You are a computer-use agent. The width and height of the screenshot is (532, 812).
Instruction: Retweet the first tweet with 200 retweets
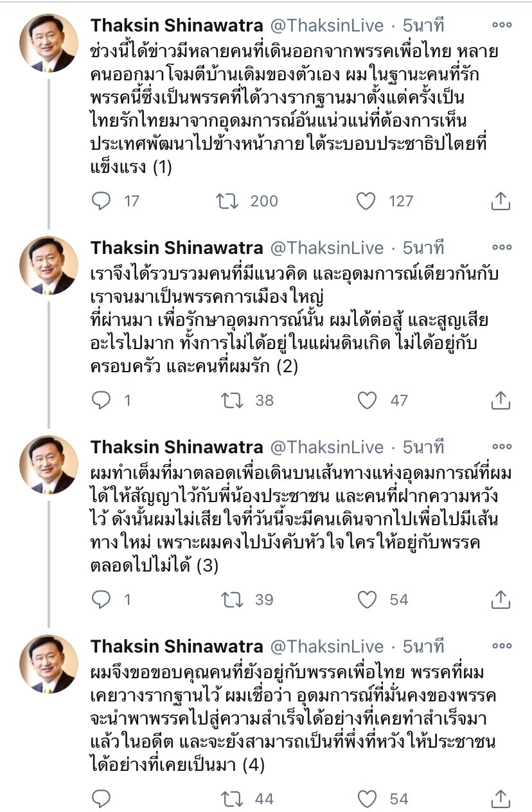227,201
